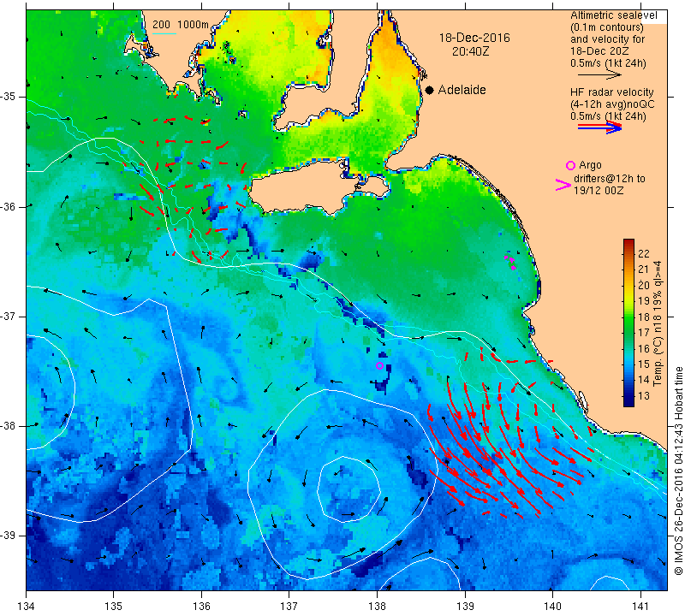The image size is (685, 616).
Task: Click the 'HF radar velocity' legend text
Action: [612, 92]
